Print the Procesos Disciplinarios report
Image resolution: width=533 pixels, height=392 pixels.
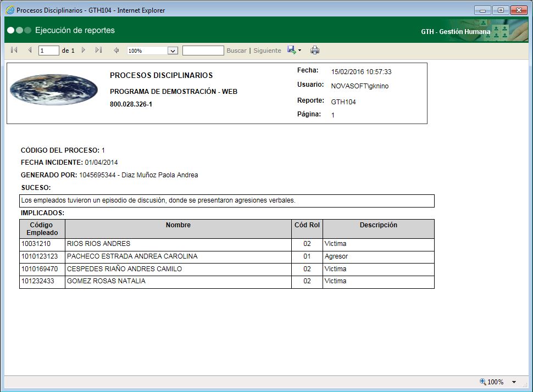click(315, 50)
